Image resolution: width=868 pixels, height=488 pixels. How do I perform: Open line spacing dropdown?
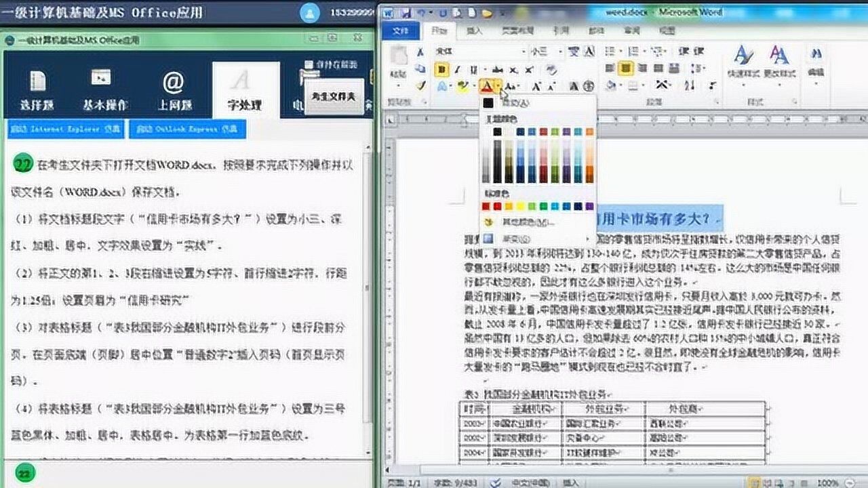pos(697,68)
